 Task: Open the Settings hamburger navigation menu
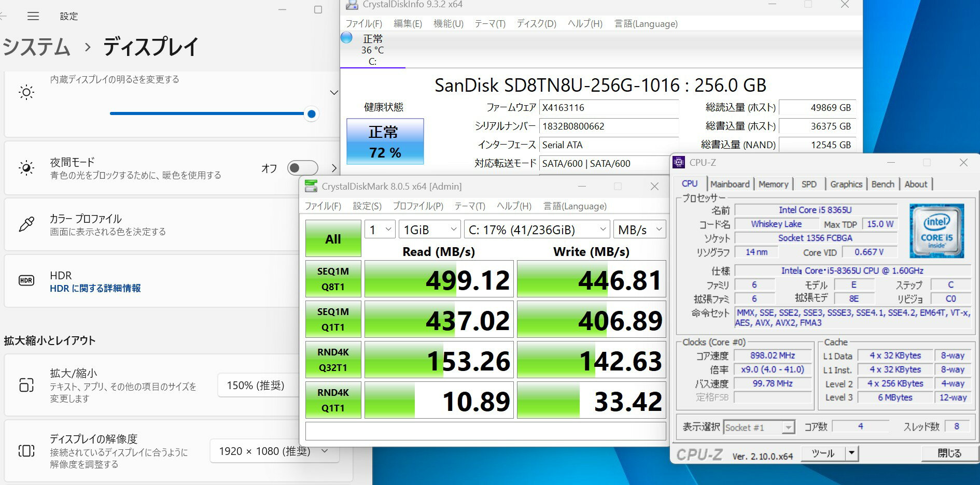(33, 16)
